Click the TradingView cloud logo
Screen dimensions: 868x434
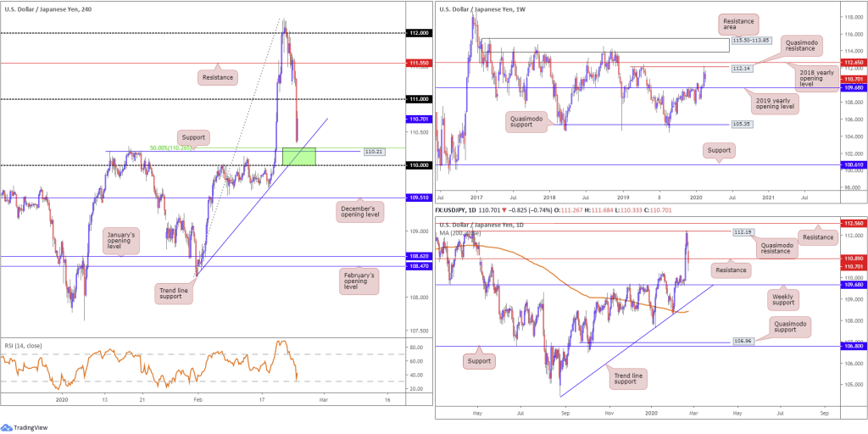coord(7,427)
